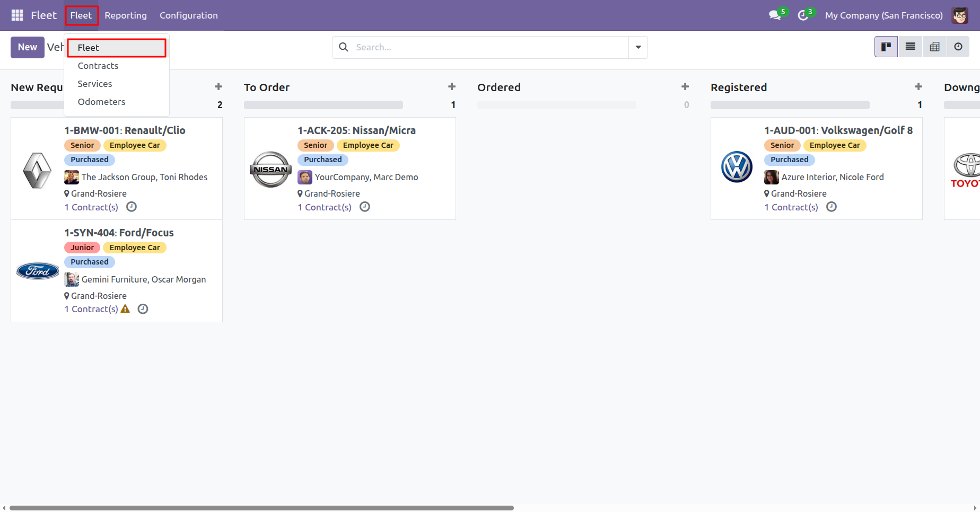Viewport: 980px width, 512px height.
Task: Select Contracts in the dropdown menu
Action: [117, 66]
